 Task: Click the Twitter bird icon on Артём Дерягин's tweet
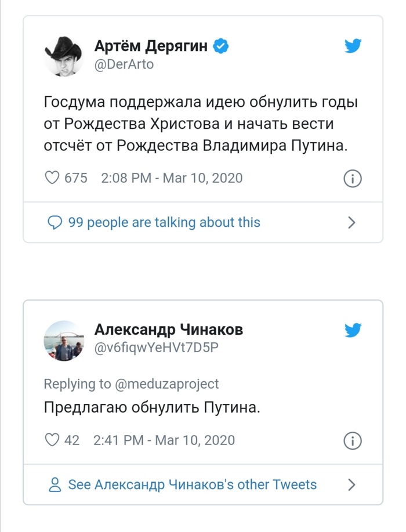click(x=353, y=46)
